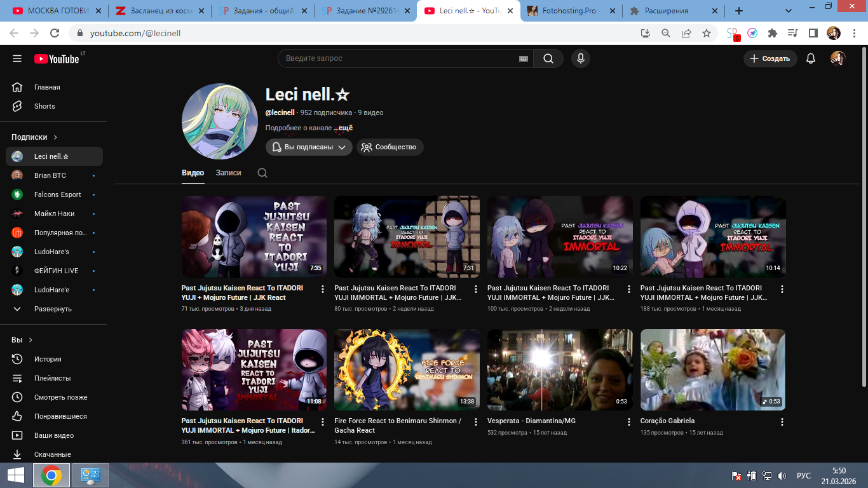Screen dimensions: 868x488
Task: Open the on-screen keyboard in search box
Action: tap(524, 58)
